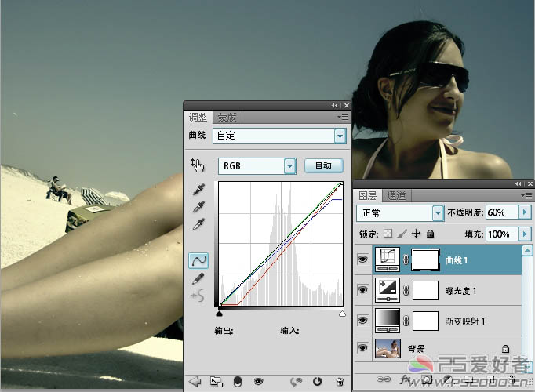
Task: Pick the black point eyedropper
Action: 198,191
